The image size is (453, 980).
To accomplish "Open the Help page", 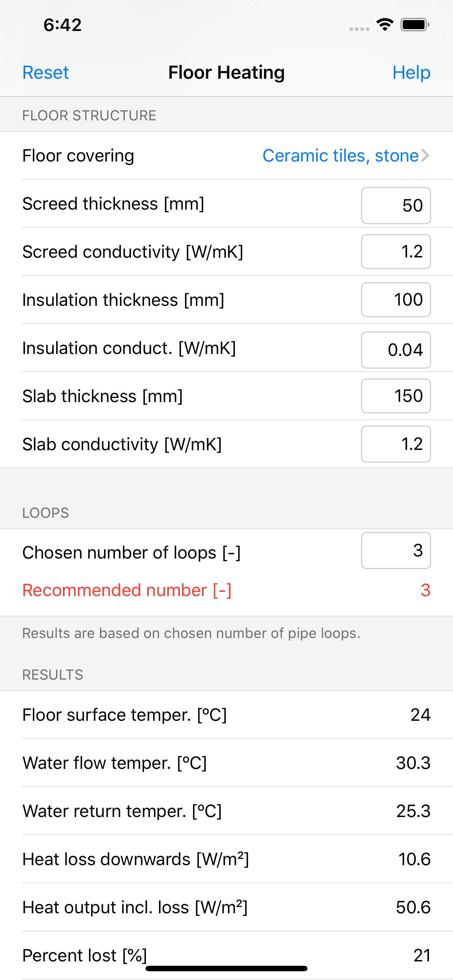I will pos(411,72).
